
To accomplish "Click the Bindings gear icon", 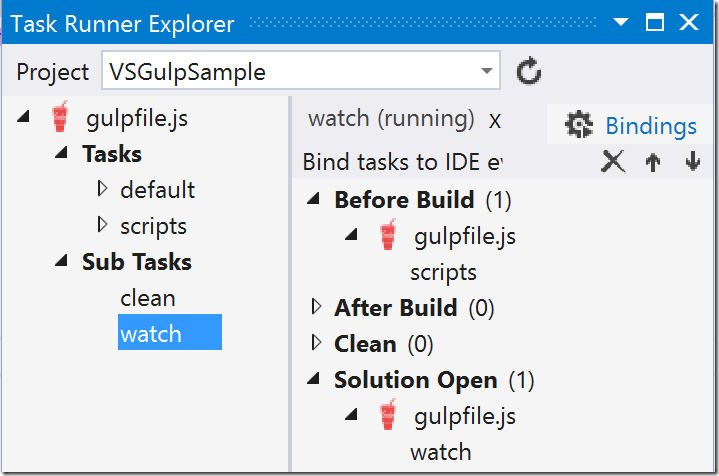I will click(x=579, y=124).
